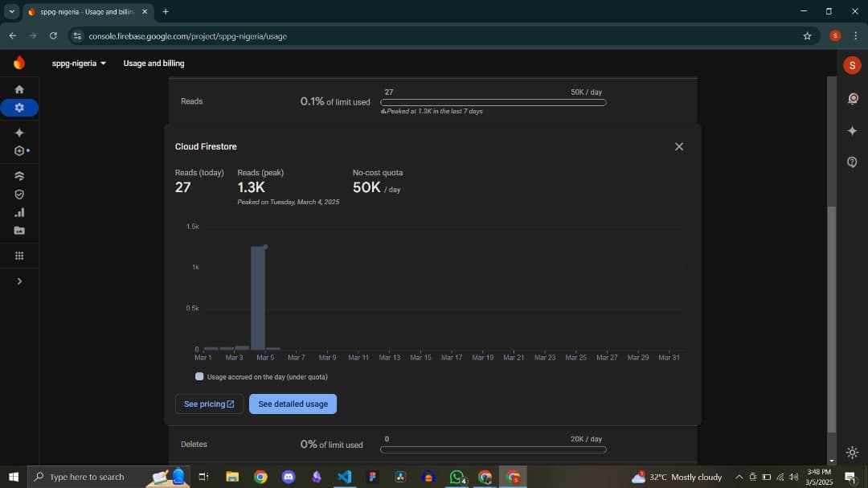Click See pricing button
Image resolution: width=868 pixels, height=488 pixels.
pos(209,404)
